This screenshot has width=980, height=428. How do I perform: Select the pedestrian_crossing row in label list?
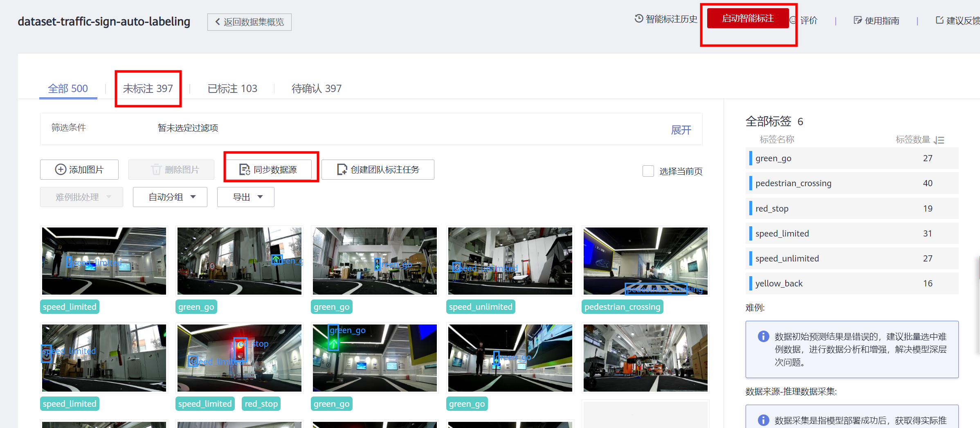click(x=852, y=183)
